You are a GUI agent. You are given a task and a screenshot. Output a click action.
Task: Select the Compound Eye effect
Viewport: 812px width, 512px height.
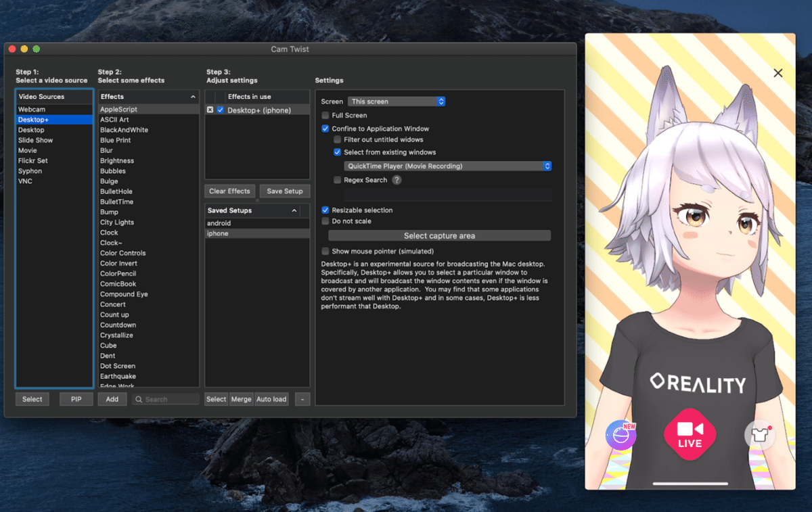pos(149,294)
